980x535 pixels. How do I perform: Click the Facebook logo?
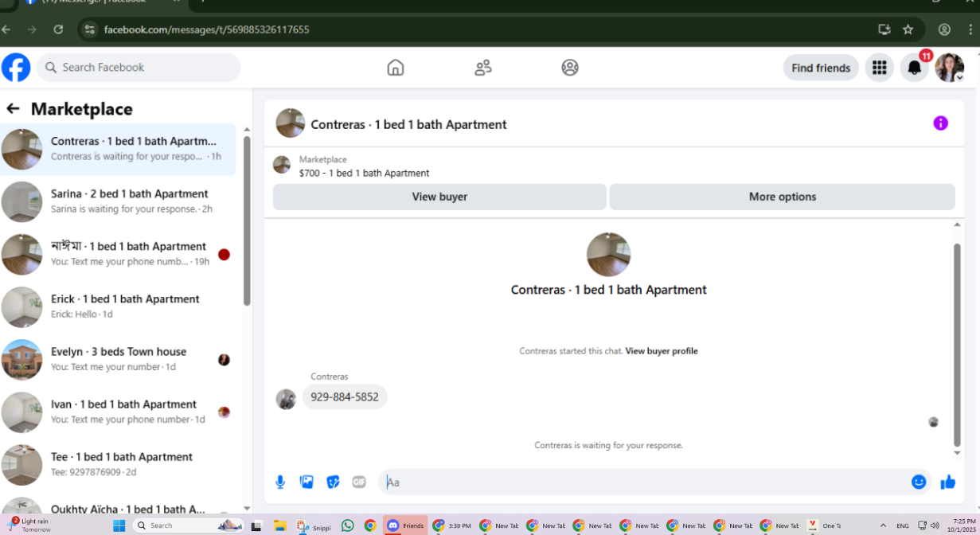tap(16, 68)
